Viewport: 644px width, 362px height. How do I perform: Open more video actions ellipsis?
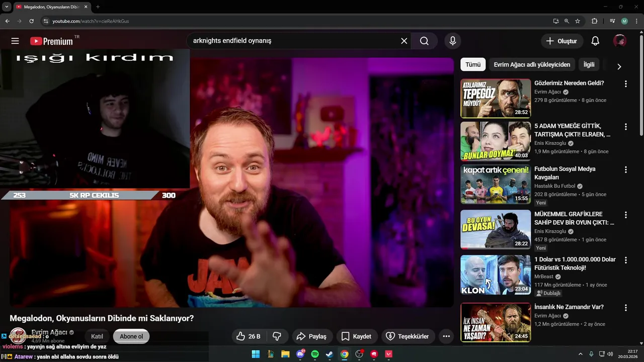click(x=446, y=336)
